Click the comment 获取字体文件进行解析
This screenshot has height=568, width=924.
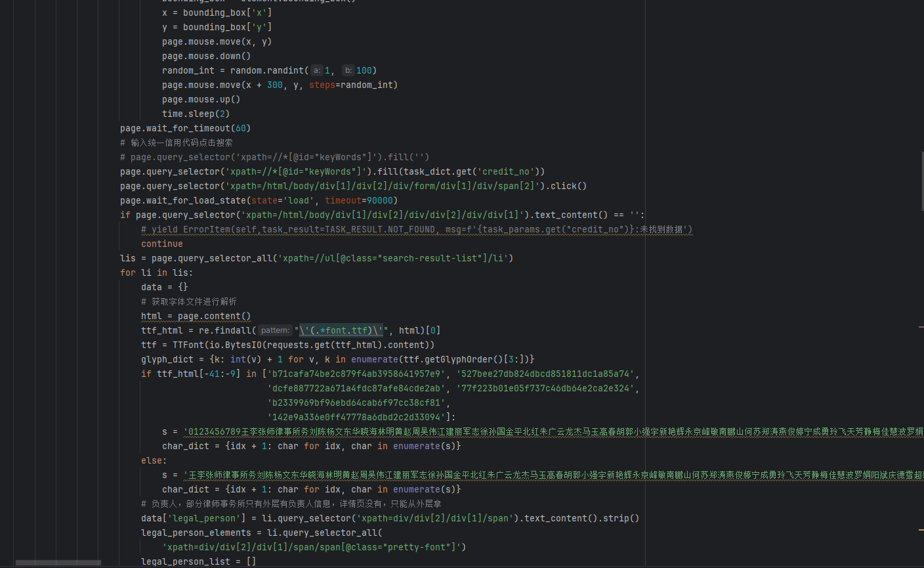click(188, 301)
